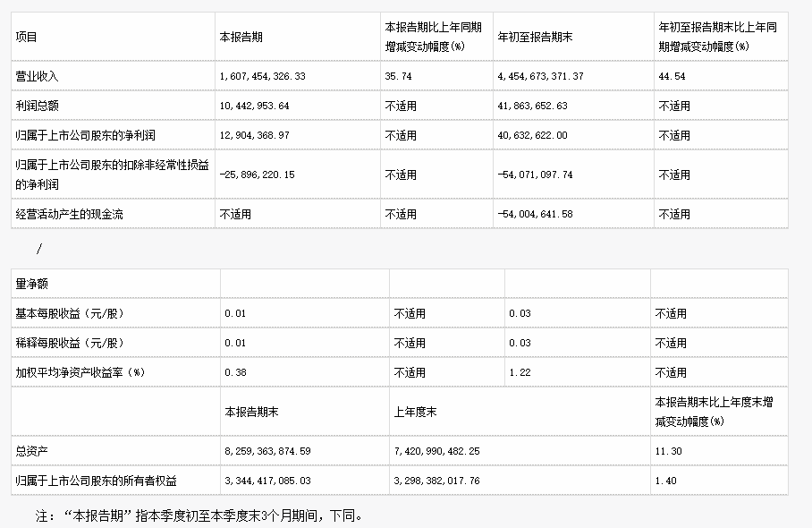Click the change percentage 11.30

pyautogui.click(x=664, y=451)
